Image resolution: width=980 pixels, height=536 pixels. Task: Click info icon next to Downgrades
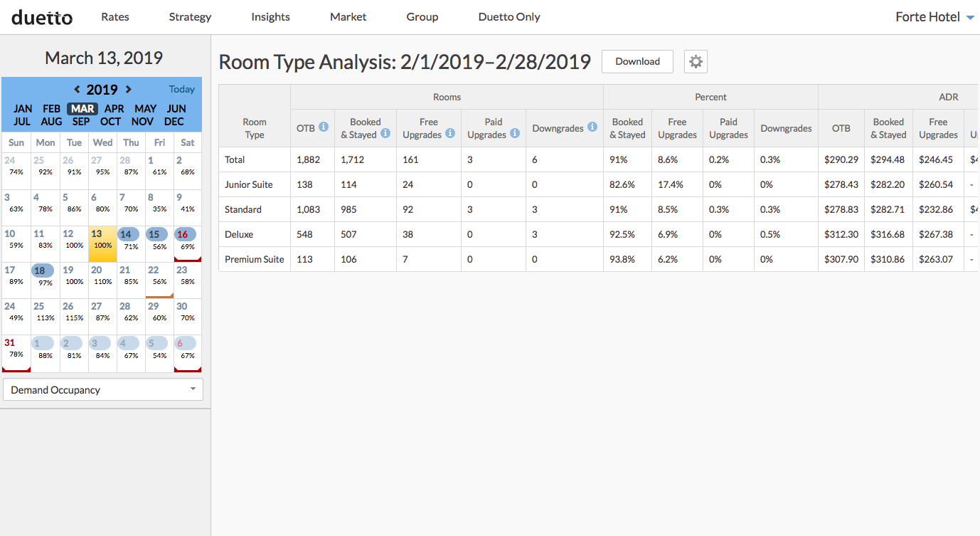[592, 127]
